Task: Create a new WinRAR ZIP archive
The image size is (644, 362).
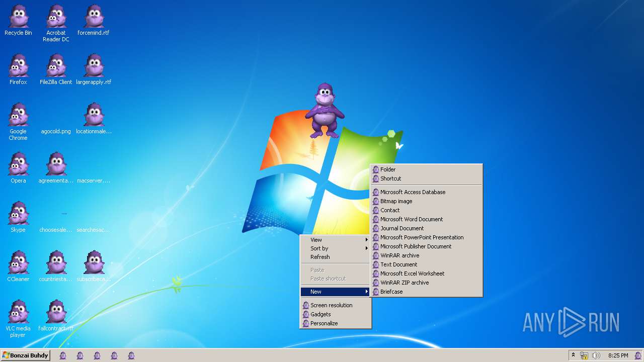Action: tap(426, 283)
